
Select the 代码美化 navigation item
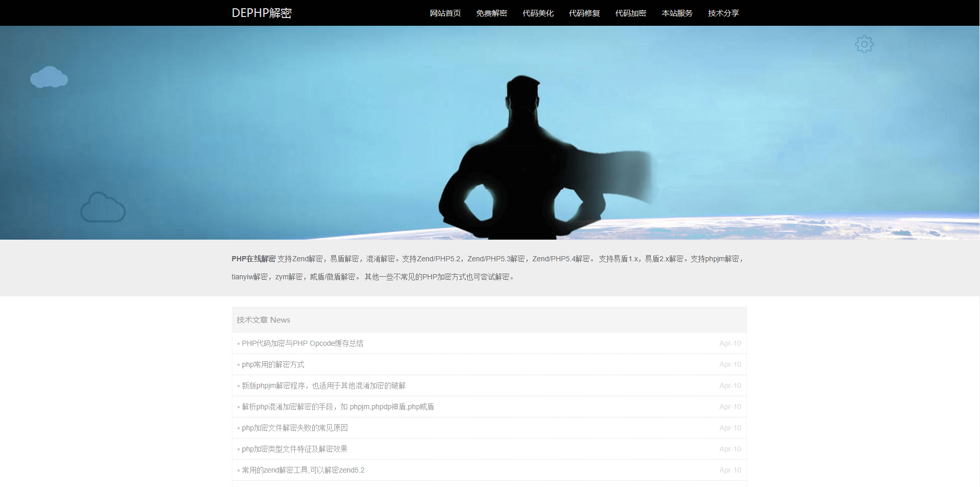(538, 13)
